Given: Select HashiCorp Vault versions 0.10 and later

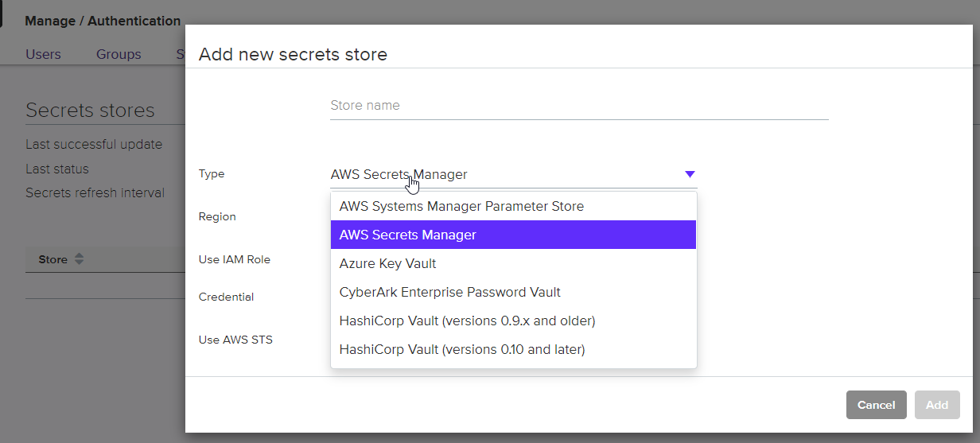Looking at the screenshot, I should click(461, 349).
